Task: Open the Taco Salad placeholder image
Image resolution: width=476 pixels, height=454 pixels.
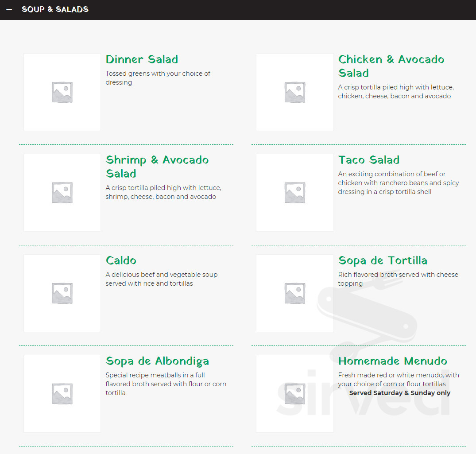Action: tap(294, 193)
